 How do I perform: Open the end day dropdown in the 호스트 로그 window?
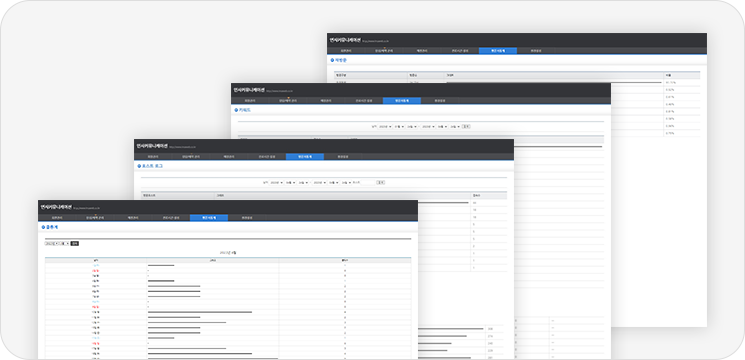click(346, 182)
